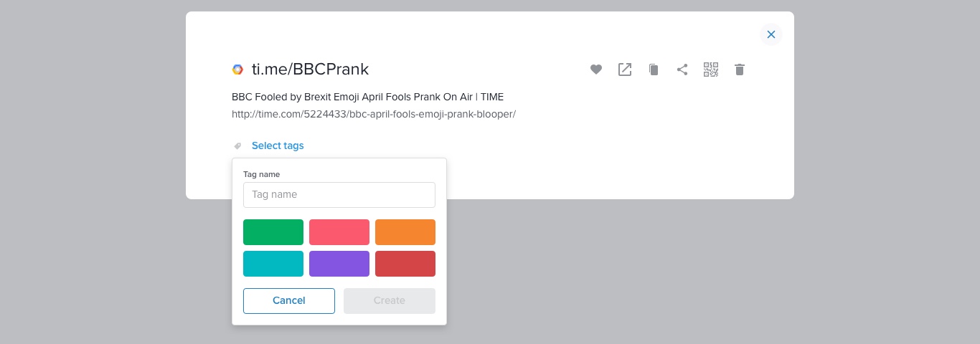Viewport: 980px width, 344px height.
Task: Click the Create tag button
Action: coord(390,301)
